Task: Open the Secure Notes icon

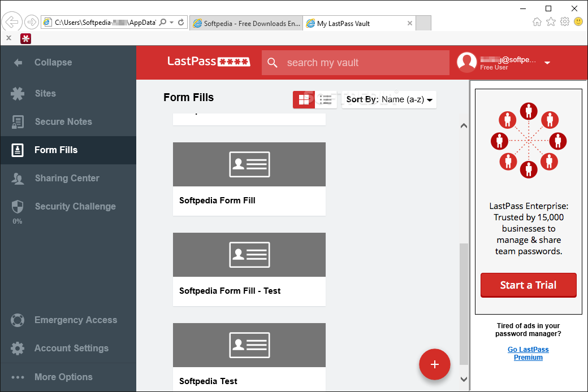Action: (x=18, y=122)
